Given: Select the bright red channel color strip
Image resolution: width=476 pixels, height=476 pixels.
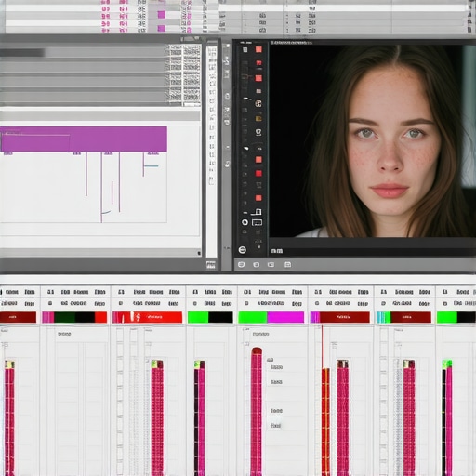Looking at the screenshot, I should point(147,317).
